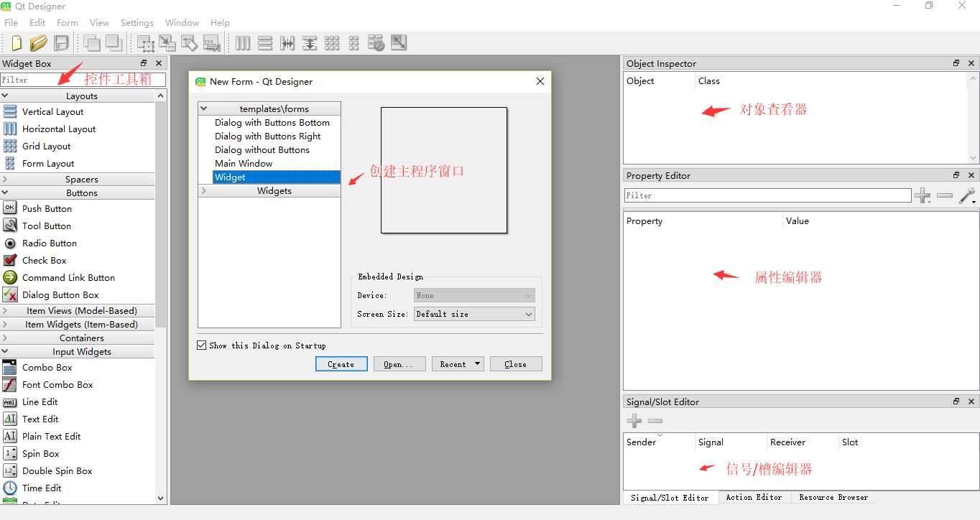Open the Property Editor wrench configure icon

pos(968,195)
